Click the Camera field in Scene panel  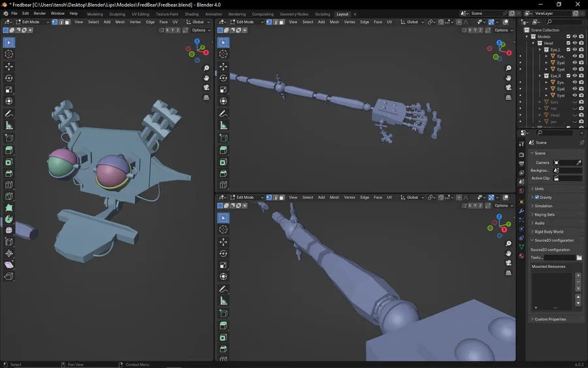point(567,163)
